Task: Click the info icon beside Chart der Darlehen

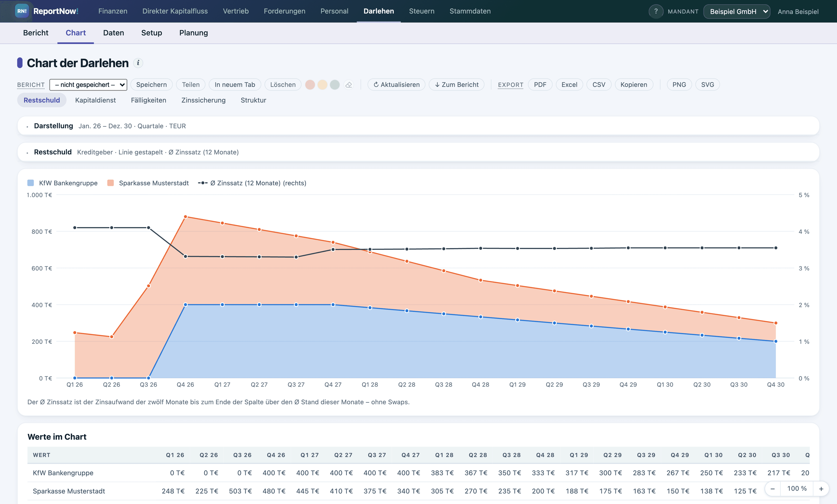Action: [x=138, y=63]
